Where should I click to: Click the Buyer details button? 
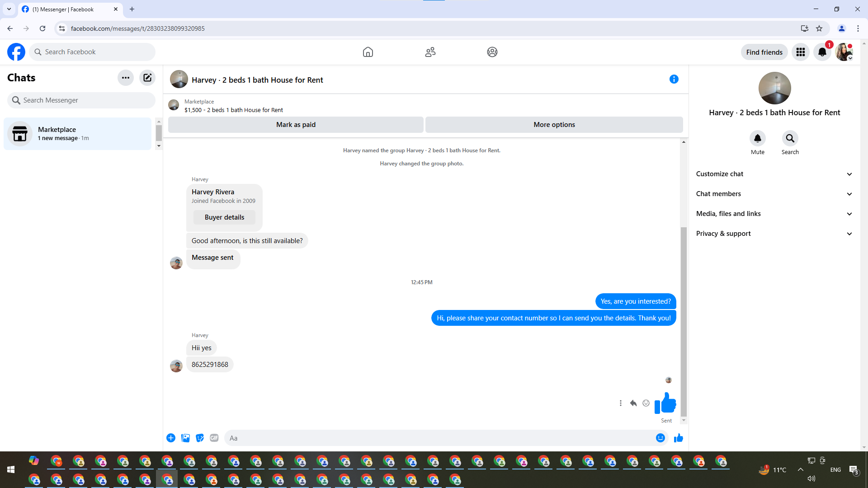(x=224, y=217)
